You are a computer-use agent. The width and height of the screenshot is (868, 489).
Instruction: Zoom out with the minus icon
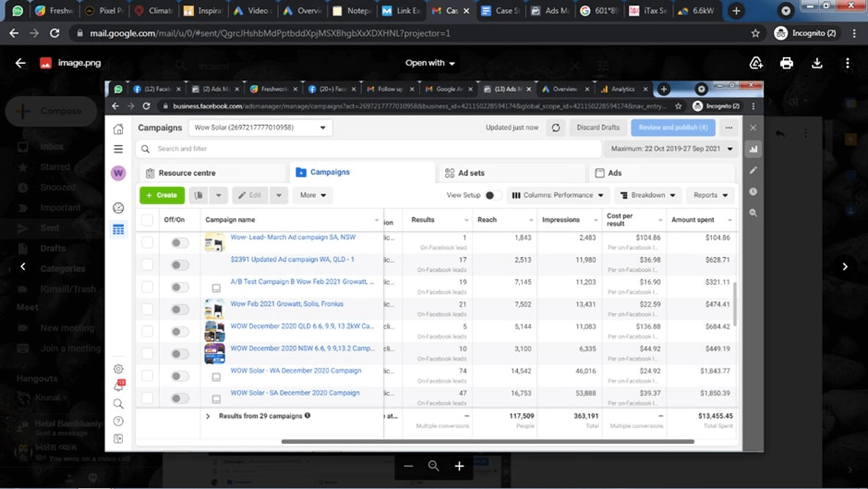point(409,466)
